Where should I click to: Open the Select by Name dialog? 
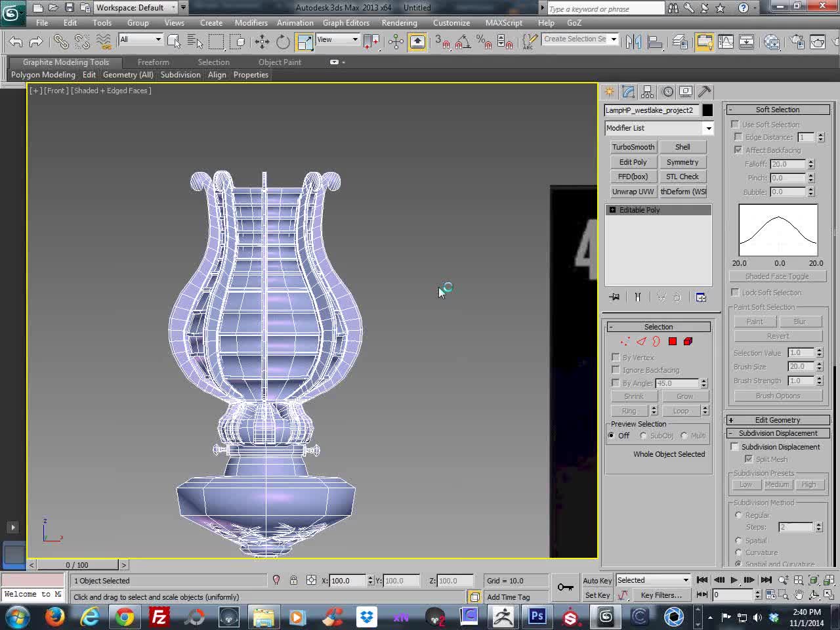click(196, 41)
